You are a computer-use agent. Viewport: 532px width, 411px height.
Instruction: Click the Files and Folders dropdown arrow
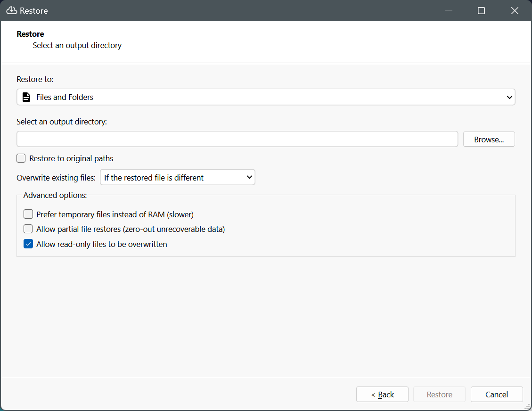tap(509, 97)
